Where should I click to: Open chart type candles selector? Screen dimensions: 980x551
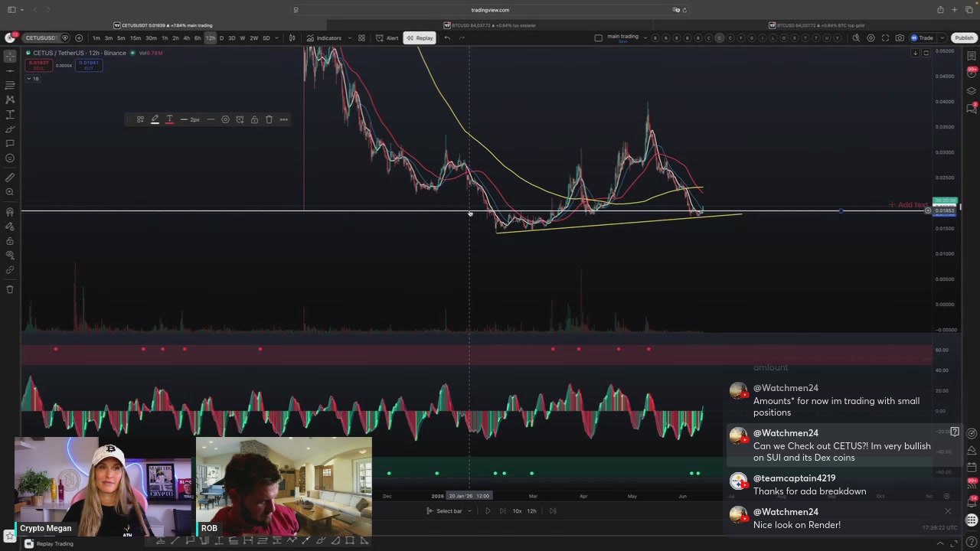(292, 37)
